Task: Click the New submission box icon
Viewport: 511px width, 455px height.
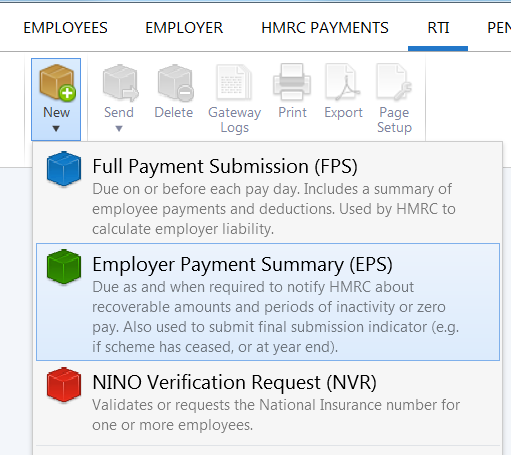Action: click(57, 82)
